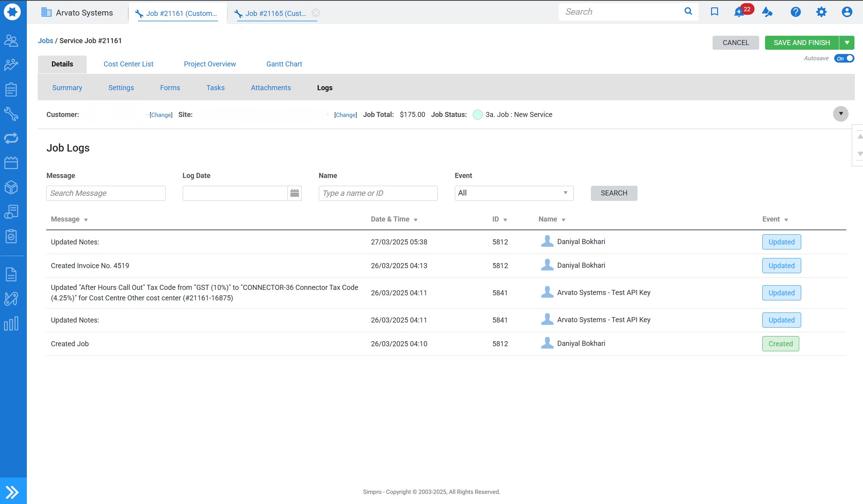The height and width of the screenshot is (504, 863).
Task: Expand the Save and Finish arrow menu
Action: pos(847,43)
